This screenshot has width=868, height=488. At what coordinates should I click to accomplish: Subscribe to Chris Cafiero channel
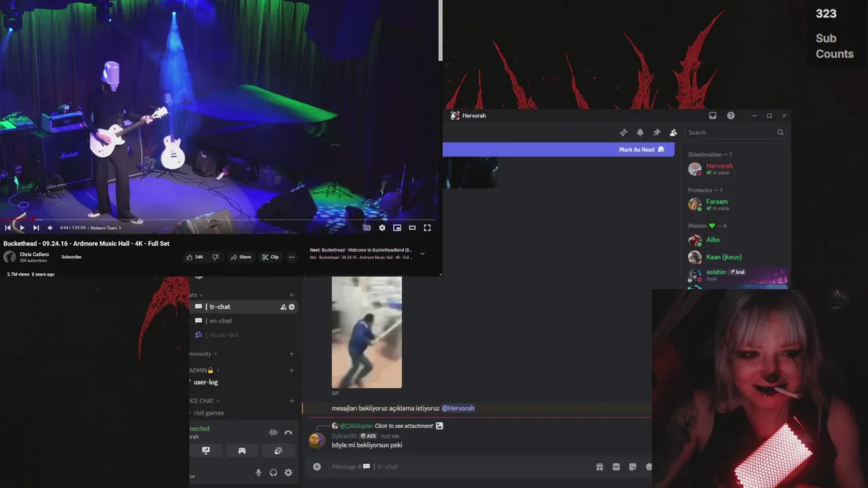pyautogui.click(x=71, y=257)
